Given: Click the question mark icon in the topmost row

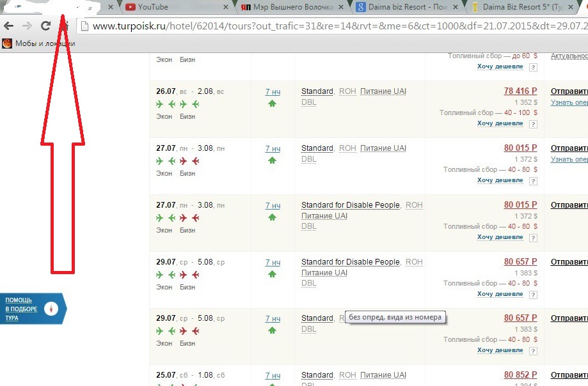Looking at the screenshot, I should [x=533, y=67].
